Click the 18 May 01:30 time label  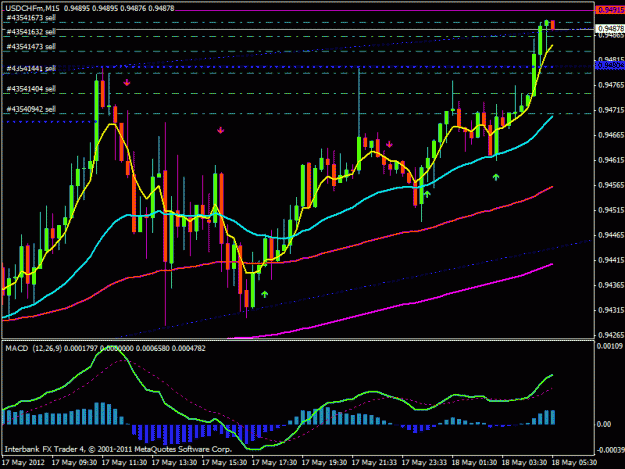474,463
